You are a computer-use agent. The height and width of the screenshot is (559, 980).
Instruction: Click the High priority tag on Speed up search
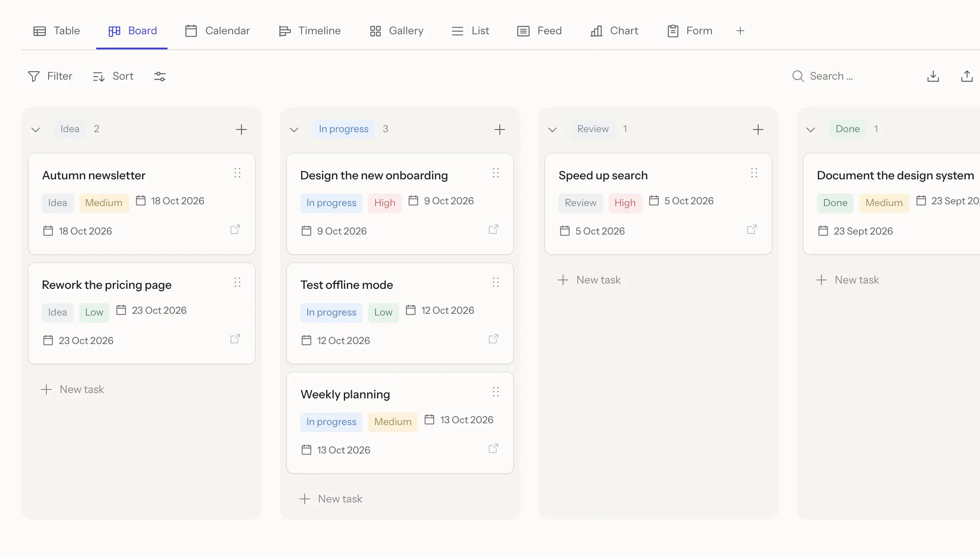click(625, 203)
